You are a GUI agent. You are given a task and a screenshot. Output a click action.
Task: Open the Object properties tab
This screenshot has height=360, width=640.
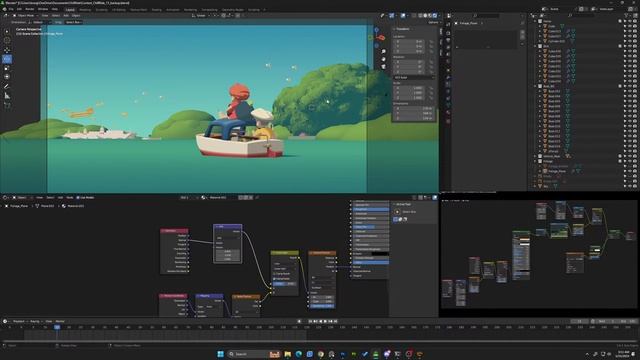tap(448, 69)
